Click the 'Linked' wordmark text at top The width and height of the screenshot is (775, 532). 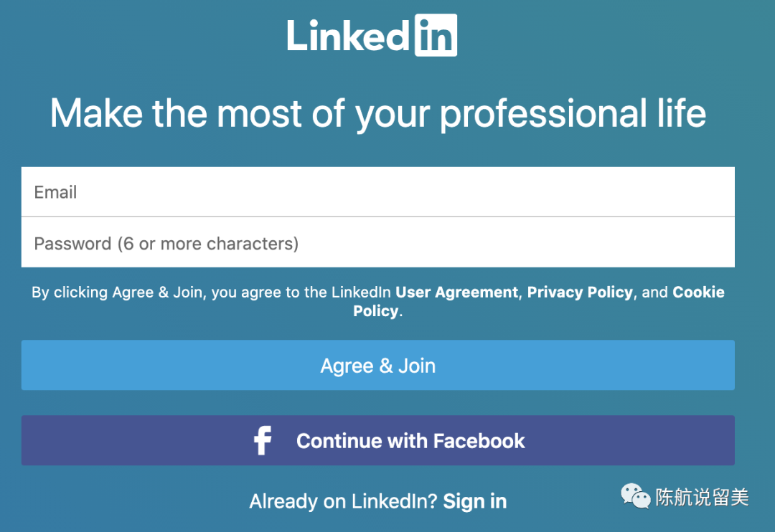(349, 34)
